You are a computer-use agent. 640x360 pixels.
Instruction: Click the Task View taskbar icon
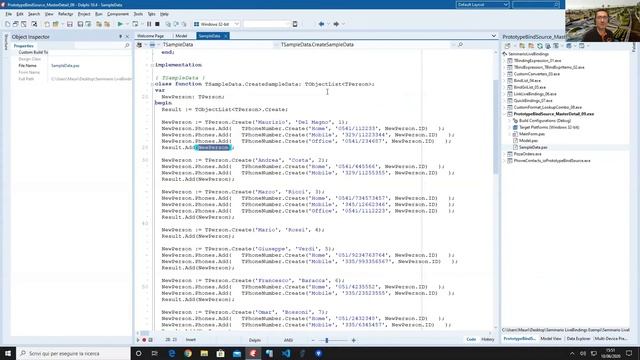click(x=155, y=353)
